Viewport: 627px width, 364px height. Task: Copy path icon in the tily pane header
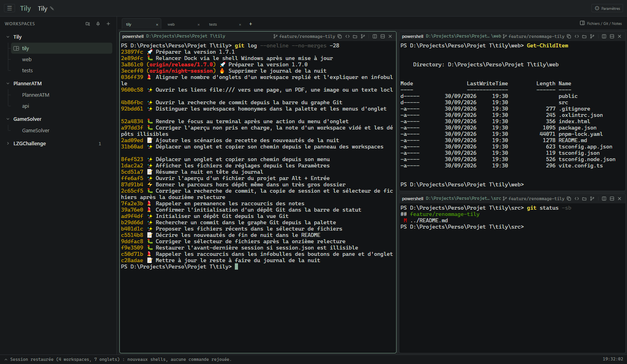click(340, 36)
